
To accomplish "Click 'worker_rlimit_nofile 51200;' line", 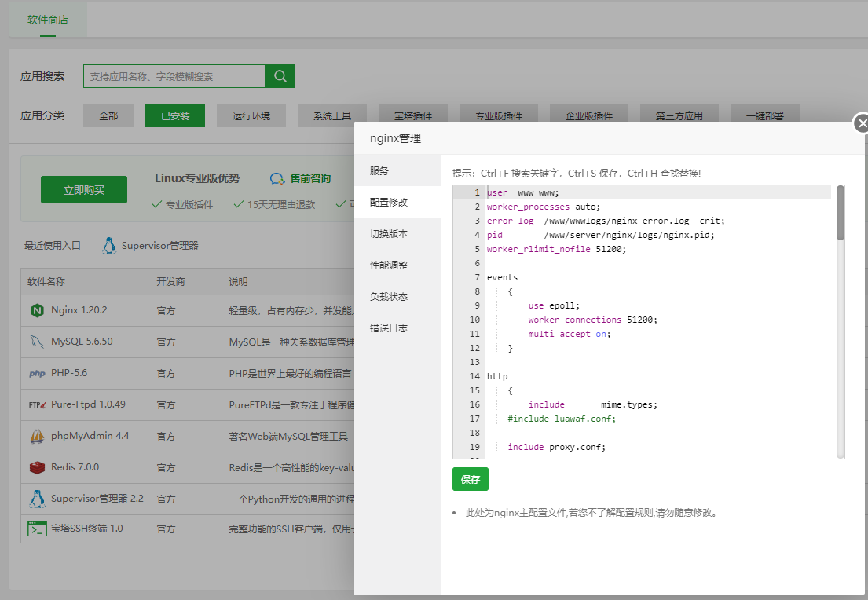I will coord(556,249).
